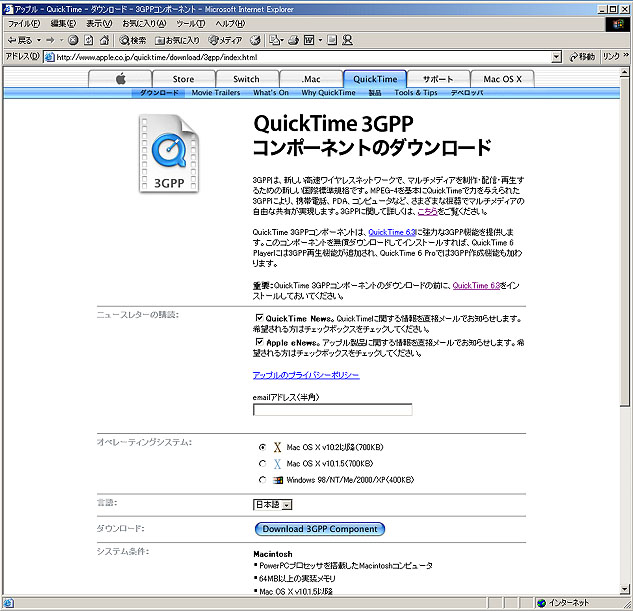Image resolution: width=633 pixels, height=611 pixels.
Task: Click the Home toolbar icon
Action: click(x=105, y=40)
